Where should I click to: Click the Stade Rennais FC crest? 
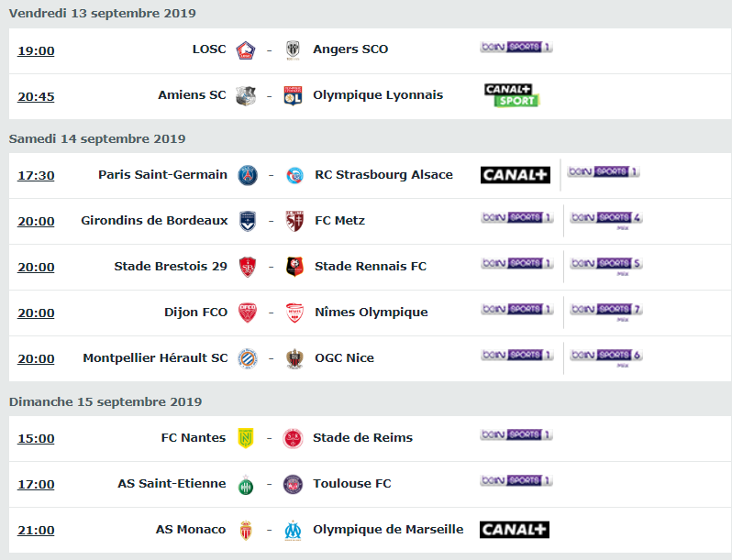click(294, 267)
